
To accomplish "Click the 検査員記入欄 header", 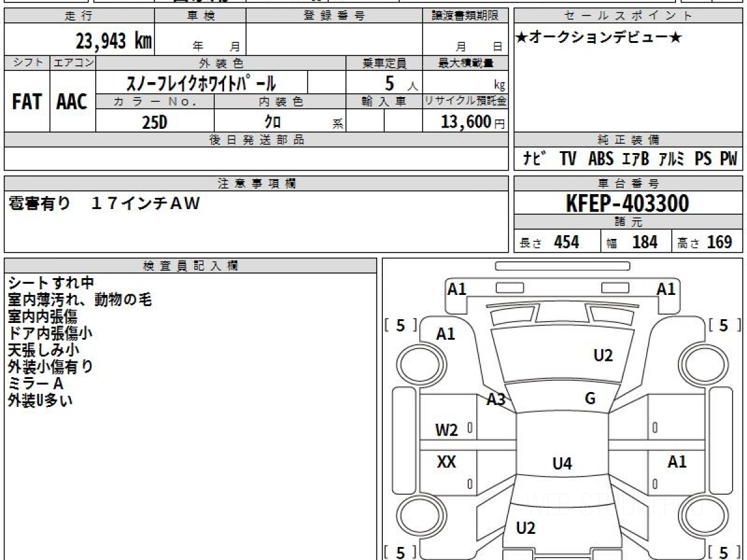I will 190,266.
